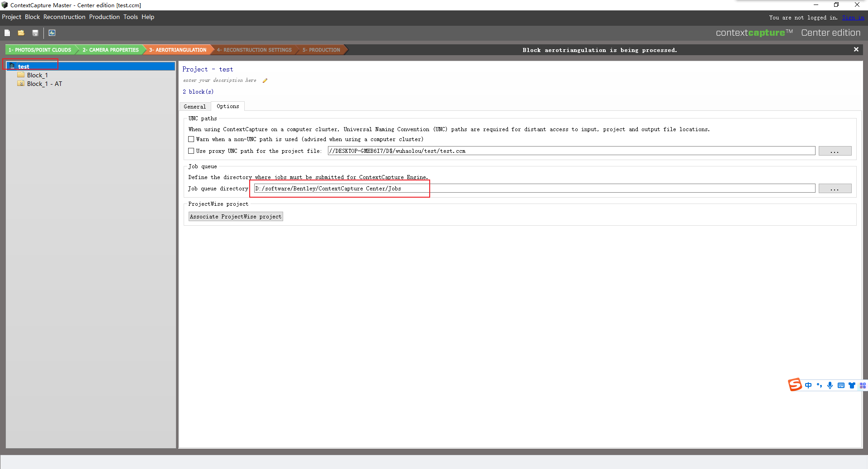The image size is (868, 469).
Task: Select Block_1 in the project tree
Action: [x=37, y=75]
